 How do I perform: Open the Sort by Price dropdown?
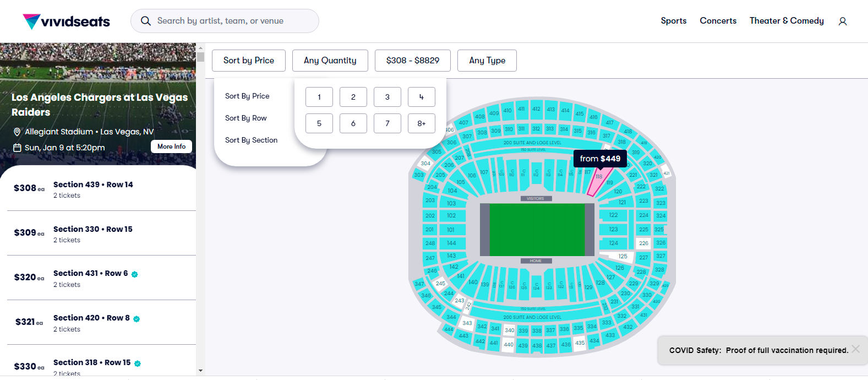[248, 61]
